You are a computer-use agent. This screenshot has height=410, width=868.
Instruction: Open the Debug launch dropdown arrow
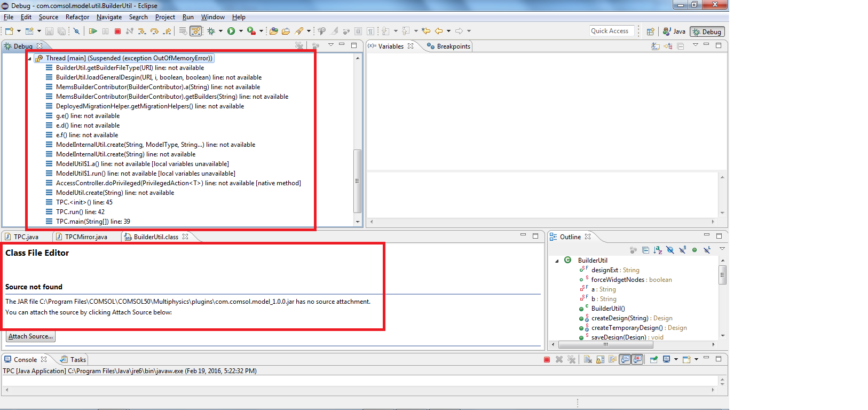pyautogui.click(x=220, y=31)
